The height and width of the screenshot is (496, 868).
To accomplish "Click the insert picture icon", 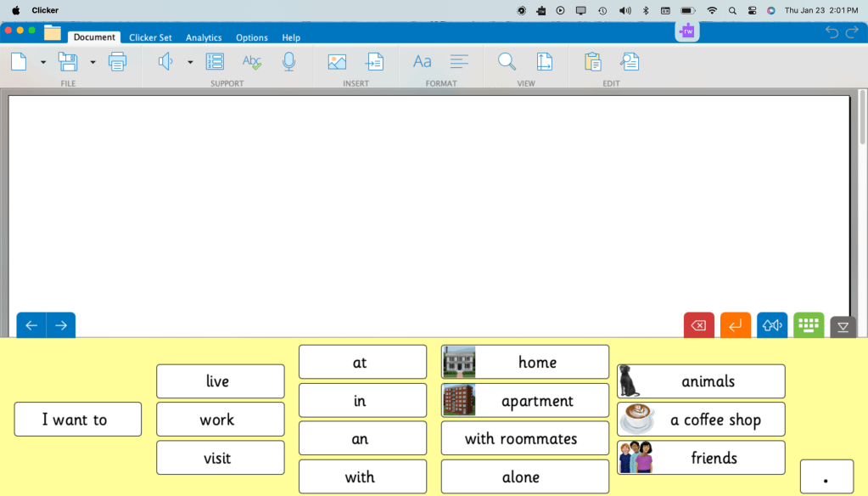I will point(337,62).
